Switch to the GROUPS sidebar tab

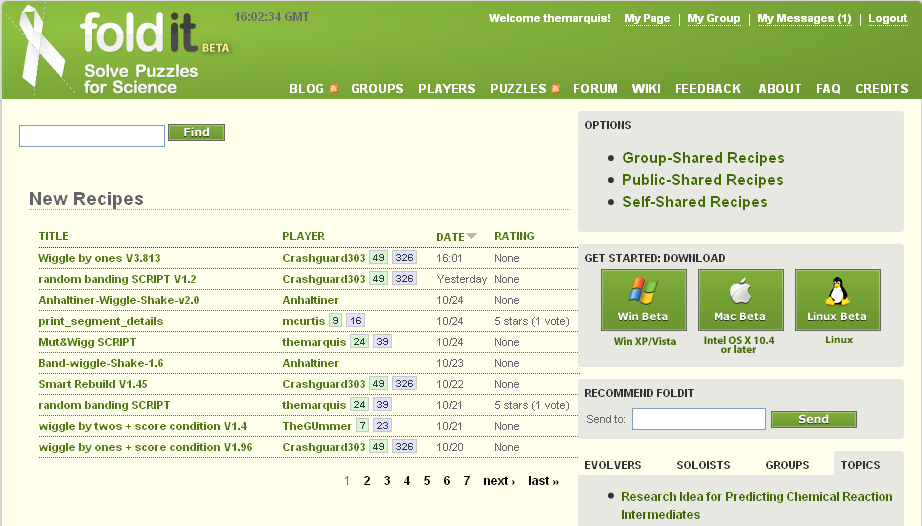pos(787,465)
